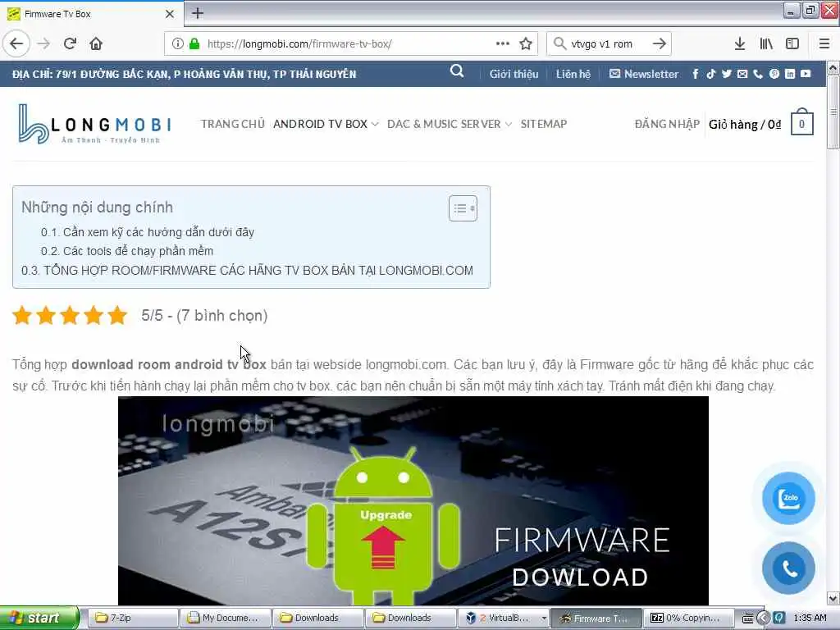Switch to the 0% Copying taskbar window
The height and width of the screenshot is (630, 840).
click(x=688, y=619)
